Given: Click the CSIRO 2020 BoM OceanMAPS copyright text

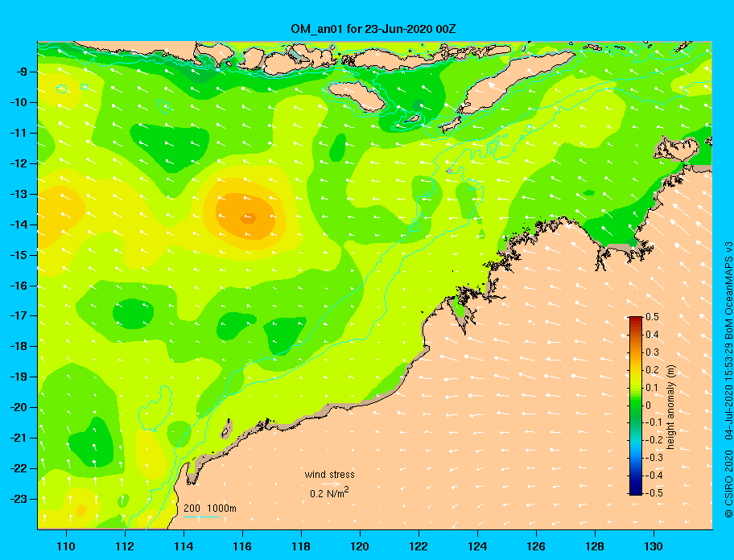Looking at the screenshot, I should click(728, 380).
